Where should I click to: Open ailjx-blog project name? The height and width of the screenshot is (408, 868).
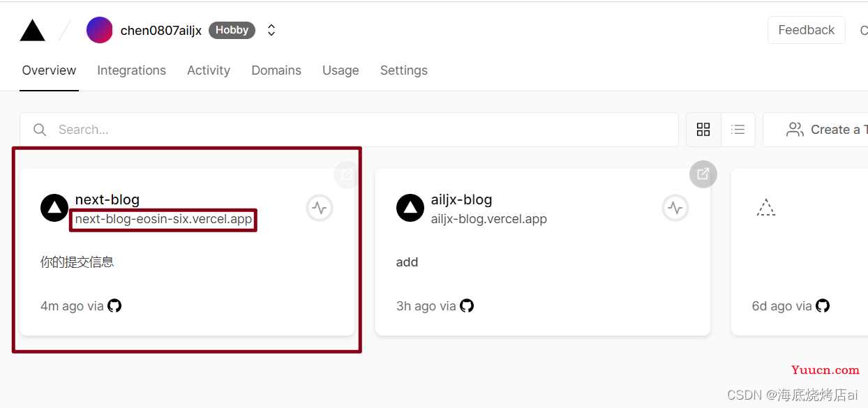click(462, 199)
